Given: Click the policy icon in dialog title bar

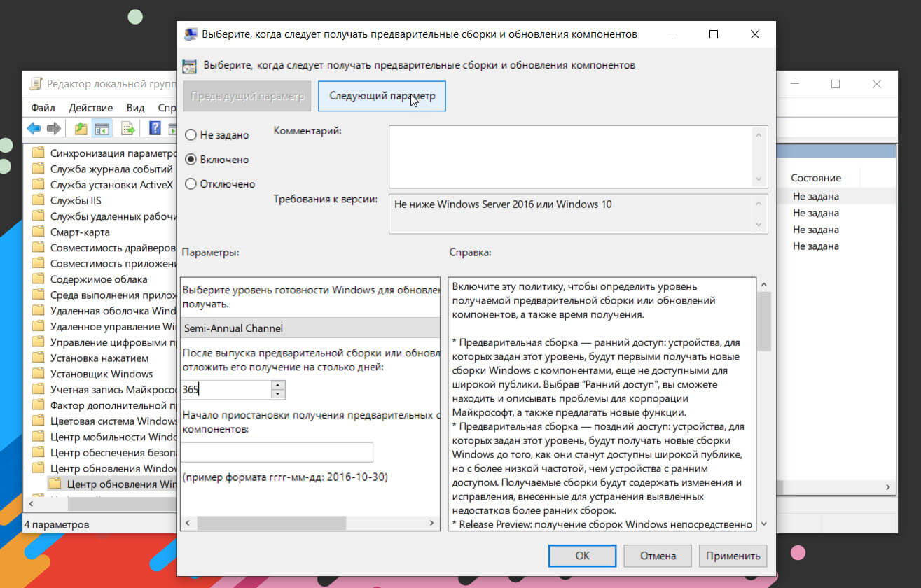Looking at the screenshot, I should click(191, 34).
